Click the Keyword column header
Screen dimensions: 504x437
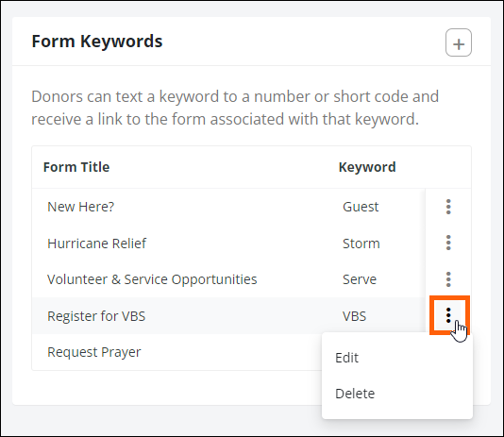367,167
